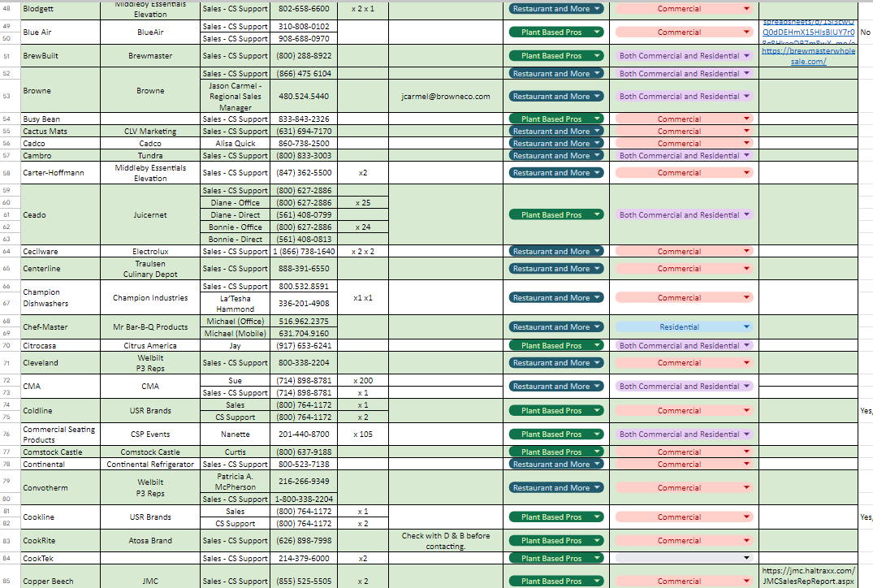This screenshot has height=588, width=873.
Task: Select the Browne brand name cell
Action: click(61, 91)
